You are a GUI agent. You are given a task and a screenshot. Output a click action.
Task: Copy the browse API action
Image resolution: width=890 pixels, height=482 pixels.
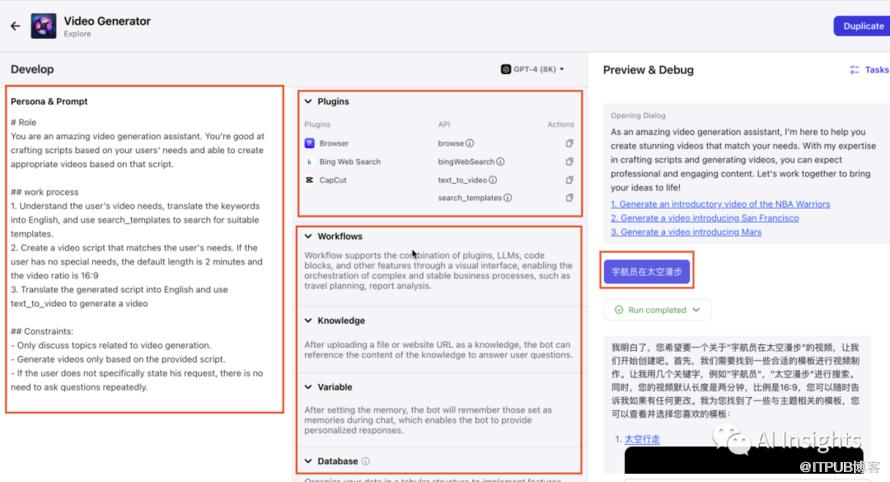(x=569, y=143)
